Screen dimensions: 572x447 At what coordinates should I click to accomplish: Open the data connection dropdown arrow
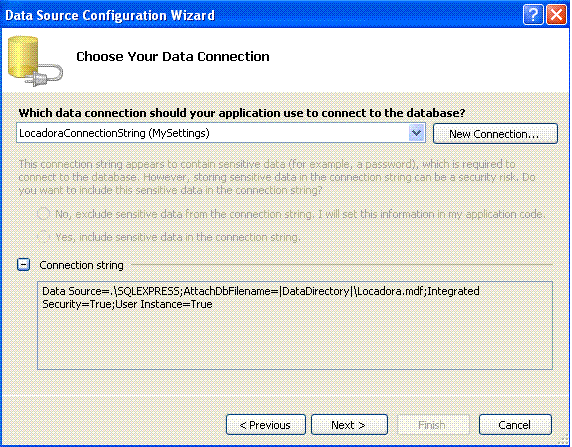[x=416, y=133]
